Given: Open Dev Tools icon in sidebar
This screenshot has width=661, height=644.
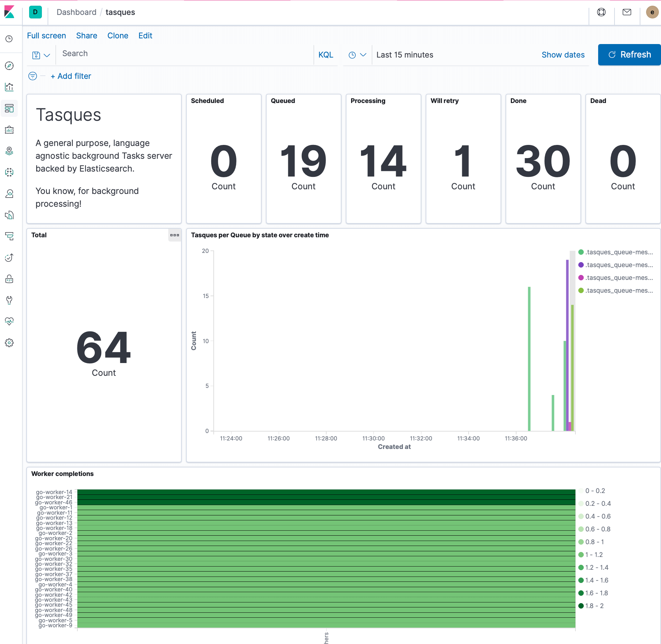Looking at the screenshot, I should (9, 300).
